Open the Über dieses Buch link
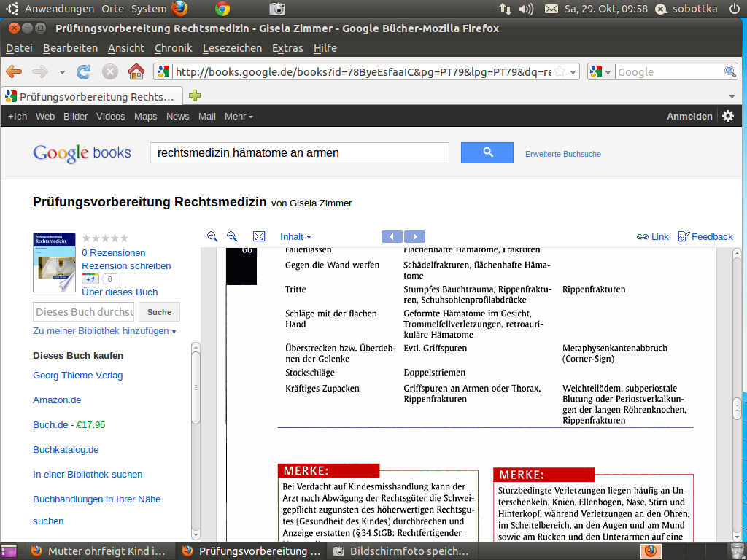Screen dimensions: 747x560 [120, 292]
